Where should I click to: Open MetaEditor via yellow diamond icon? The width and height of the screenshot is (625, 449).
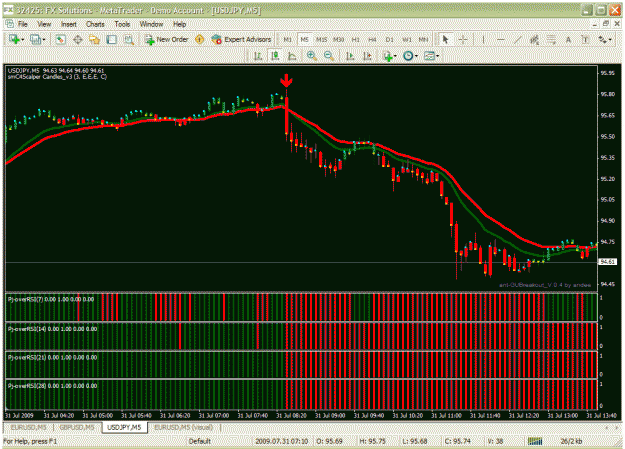200,39
